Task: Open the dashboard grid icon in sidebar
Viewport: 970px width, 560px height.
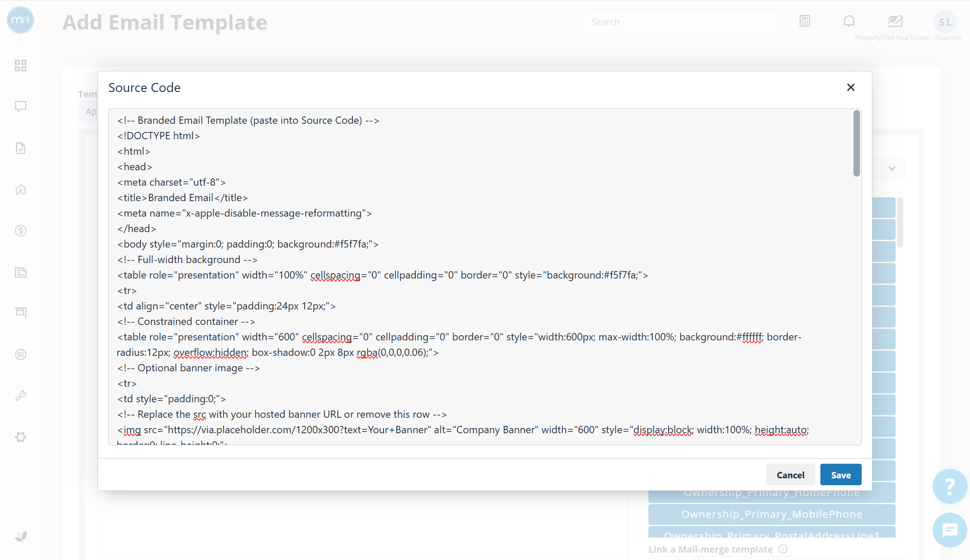Action: [x=21, y=65]
